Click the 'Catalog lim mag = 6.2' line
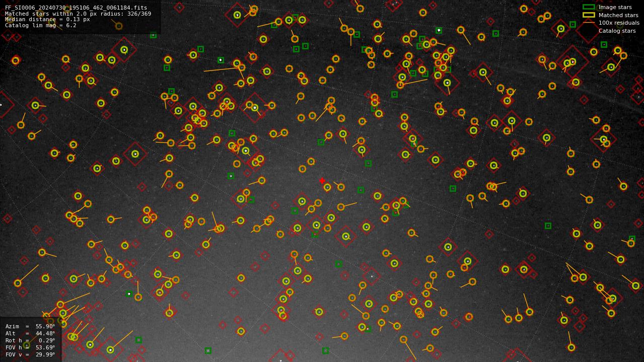 [x=41, y=25]
